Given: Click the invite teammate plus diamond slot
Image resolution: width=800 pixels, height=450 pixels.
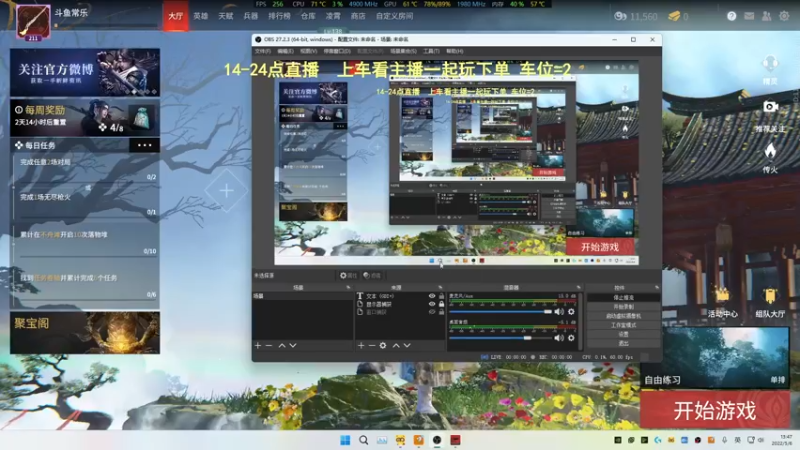Looking at the screenshot, I should (x=227, y=191).
